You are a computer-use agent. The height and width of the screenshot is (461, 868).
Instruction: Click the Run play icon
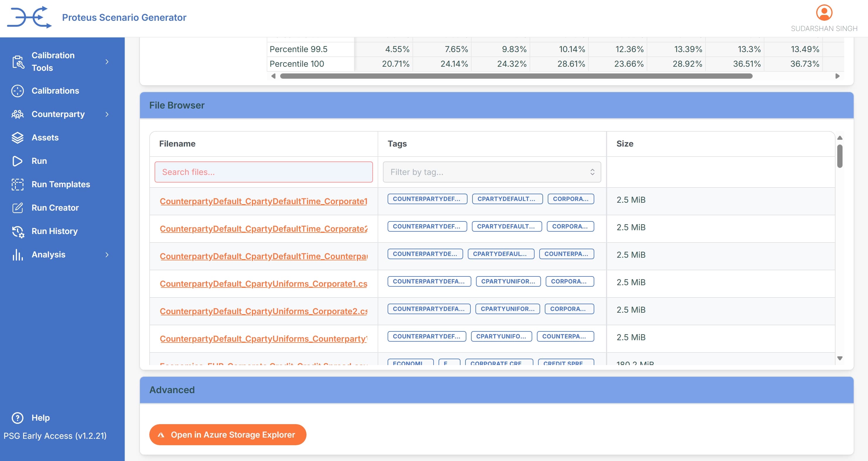18,161
